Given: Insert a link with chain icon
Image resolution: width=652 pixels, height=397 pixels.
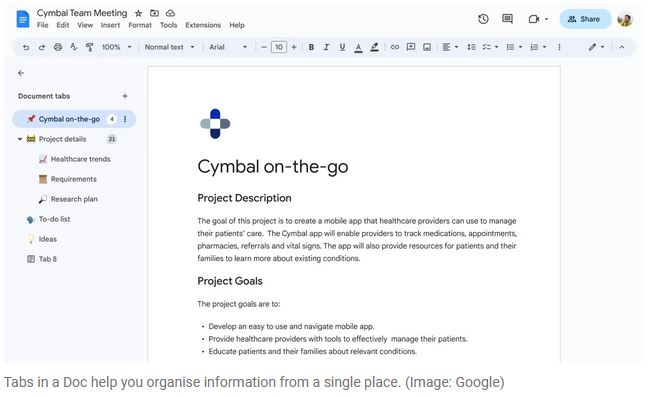Looking at the screenshot, I should 395,47.
